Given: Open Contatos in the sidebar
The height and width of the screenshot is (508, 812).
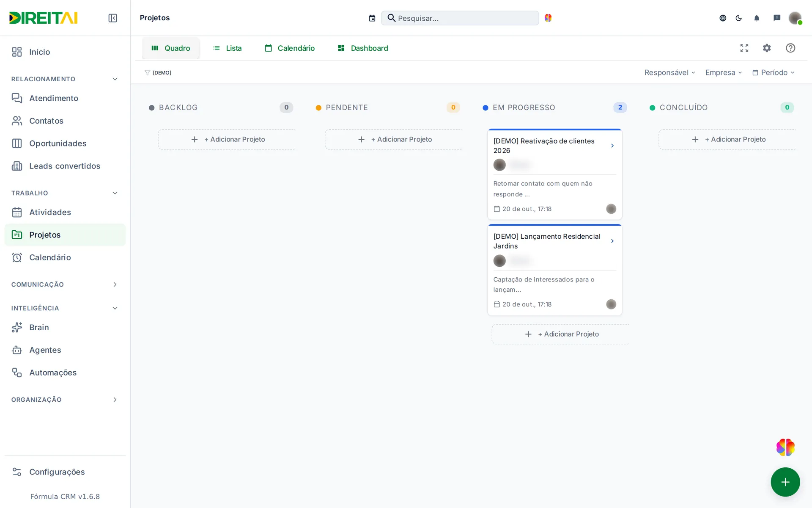Looking at the screenshot, I should pyautogui.click(x=65, y=121).
